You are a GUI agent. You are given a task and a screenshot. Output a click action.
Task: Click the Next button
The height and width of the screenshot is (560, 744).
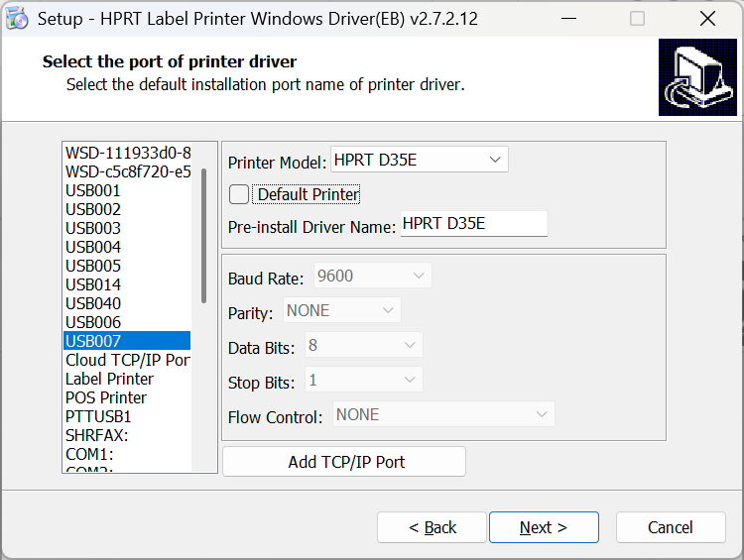tap(544, 527)
